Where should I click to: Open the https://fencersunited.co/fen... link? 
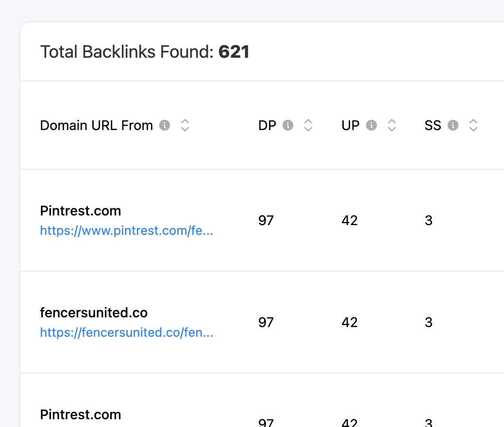127,332
